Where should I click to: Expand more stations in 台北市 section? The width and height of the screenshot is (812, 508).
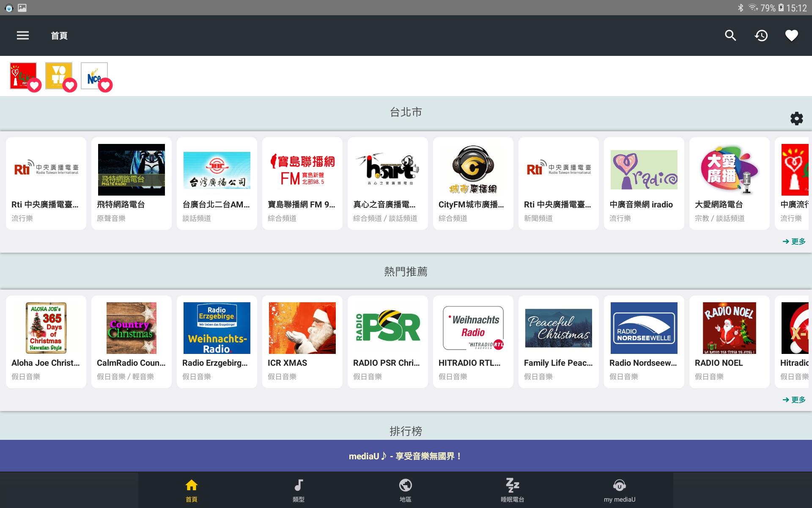click(794, 241)
